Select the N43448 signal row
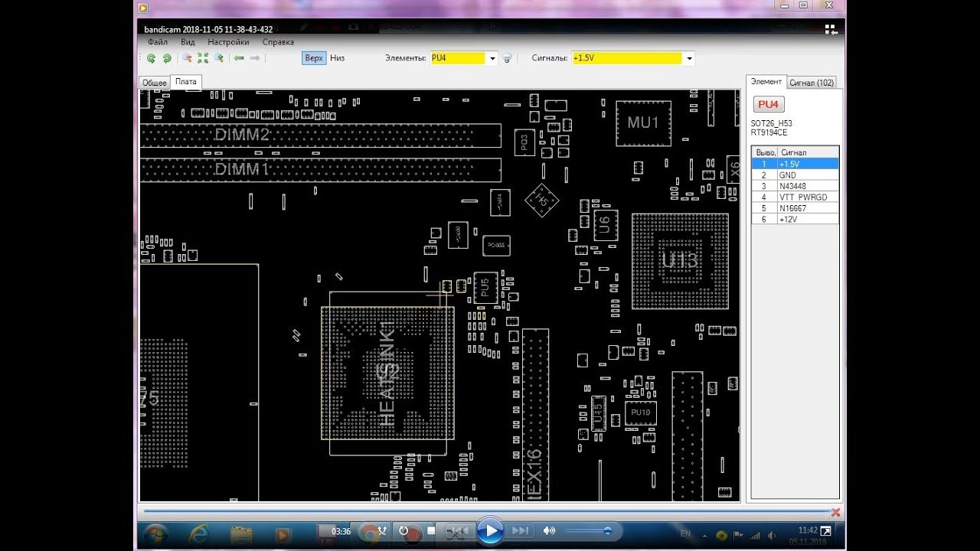980x551 pixels. (795, 186)
